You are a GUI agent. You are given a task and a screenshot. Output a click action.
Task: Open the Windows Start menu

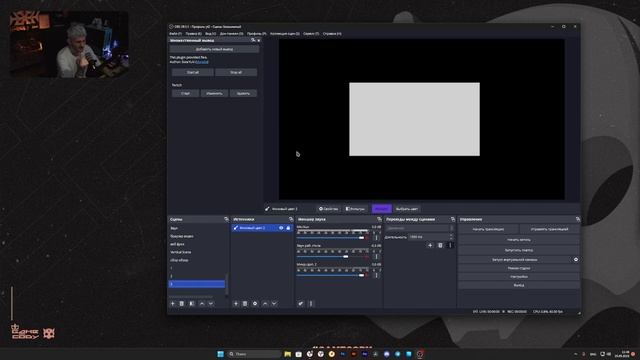pos(220,354)
